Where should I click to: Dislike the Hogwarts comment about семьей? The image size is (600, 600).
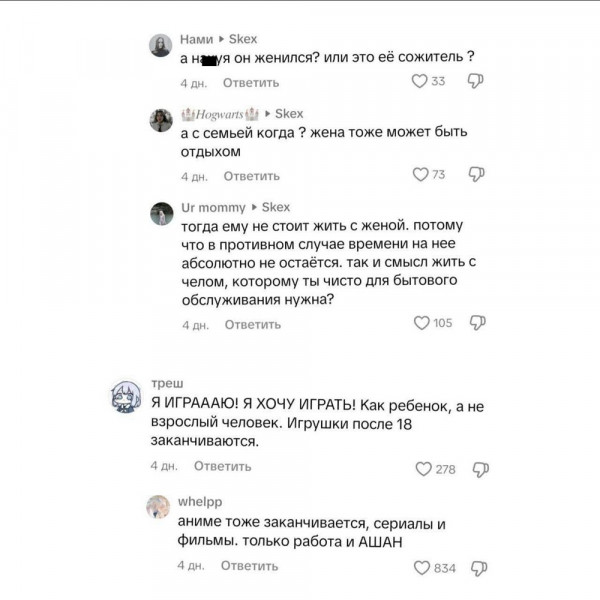pos(476,174)
